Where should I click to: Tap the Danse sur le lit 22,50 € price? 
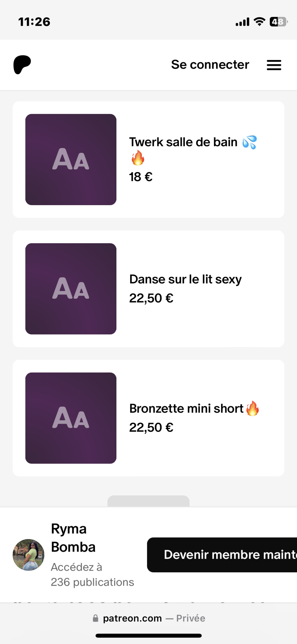(x=151, y=298)
